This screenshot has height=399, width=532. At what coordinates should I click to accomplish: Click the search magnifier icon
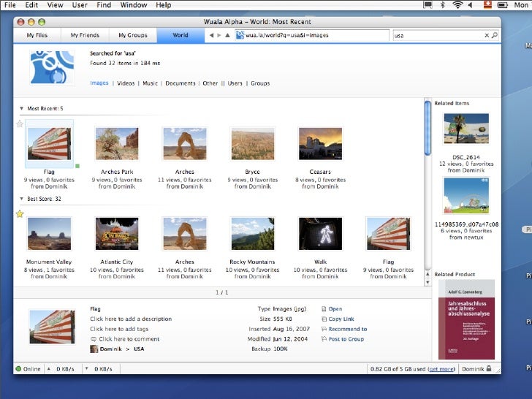pyautogui.click(x=495, y=35)
